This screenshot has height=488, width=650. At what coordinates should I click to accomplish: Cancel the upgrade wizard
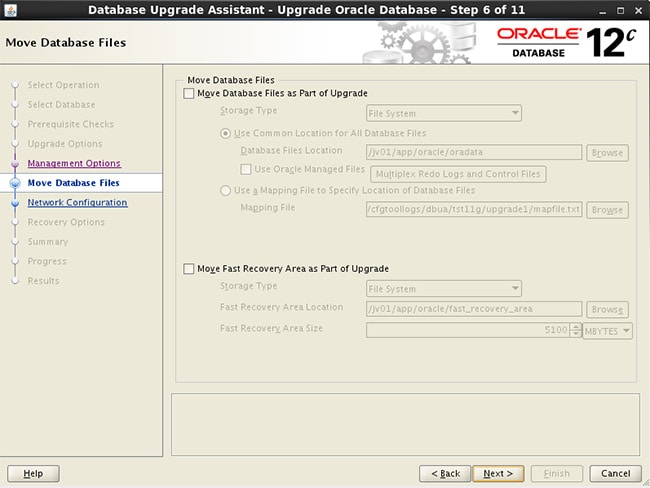(x=616, y=473)
